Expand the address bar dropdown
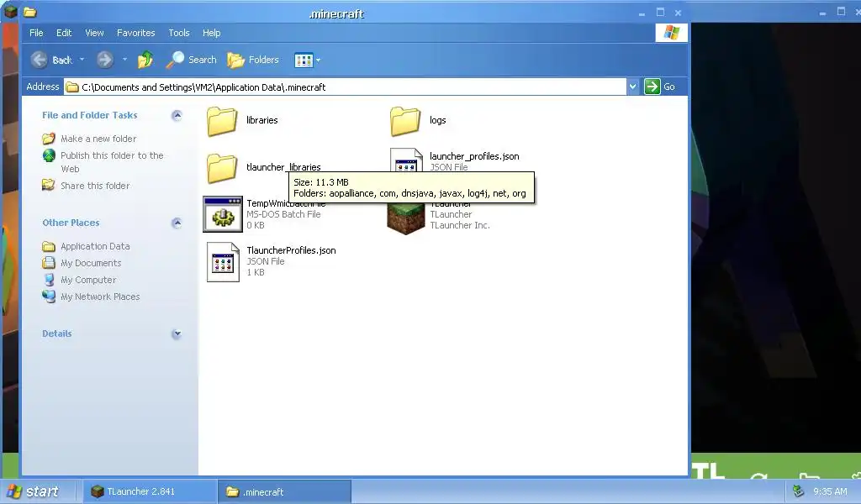Screen dimensions: 861x504 click(x=632, y=87)
